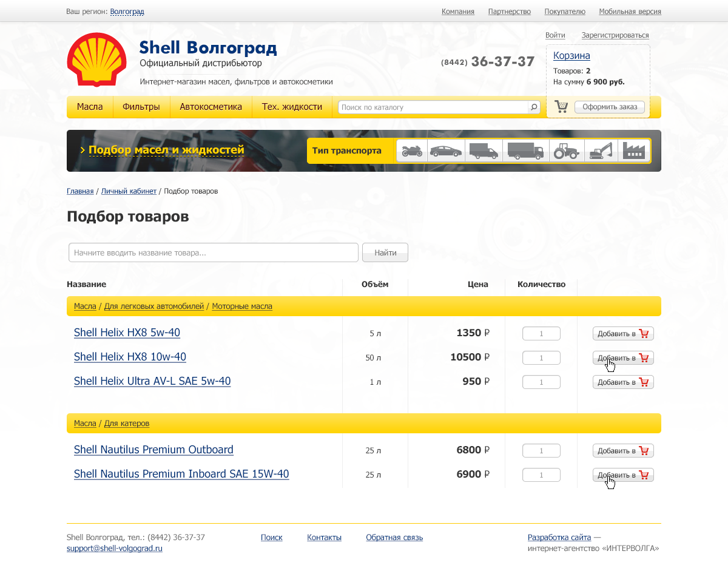Viewport: 728px width, 568px height.
Task: Click quantity field for Shell Helix HX8 5w-40
Action: pyautogui.click(x=541, y=333)
